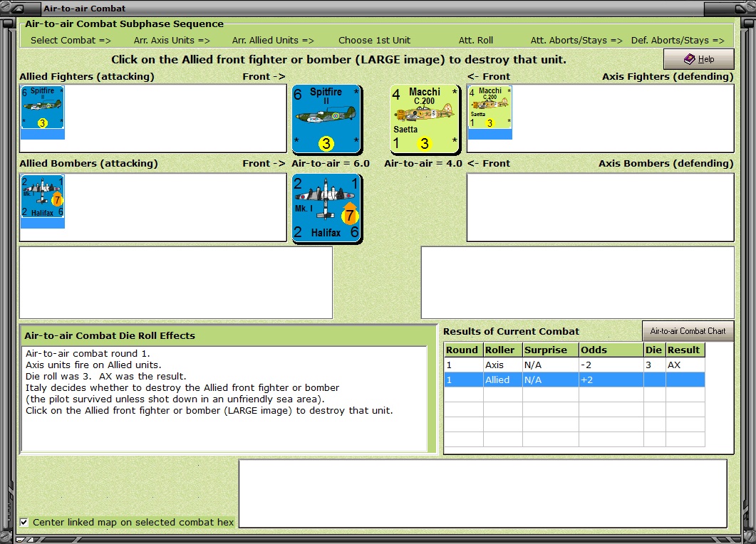Click the Die column header
The width and height of the screenshot is (756, 544).
[654, 350]
